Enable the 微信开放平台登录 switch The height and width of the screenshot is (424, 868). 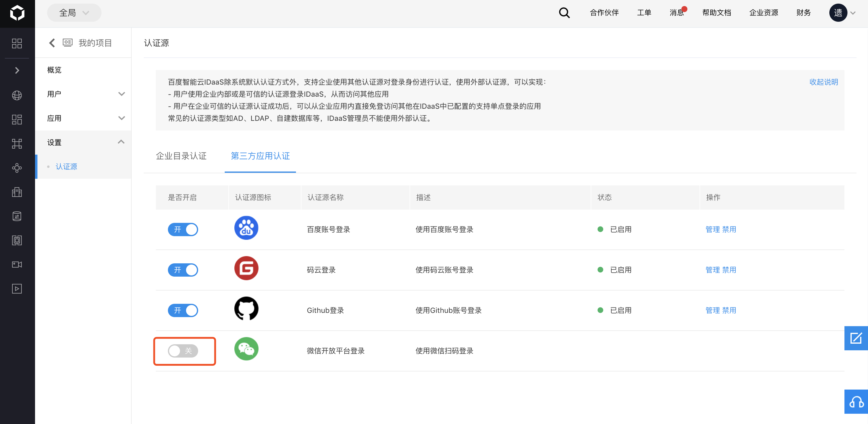183,351
